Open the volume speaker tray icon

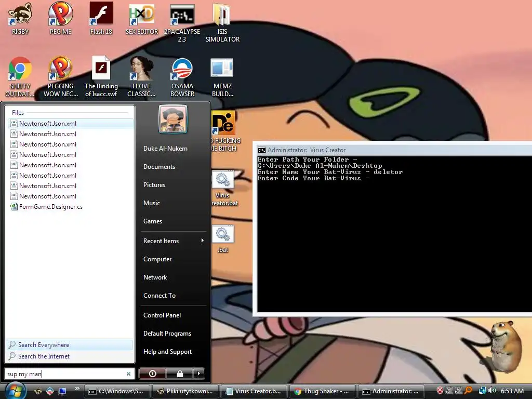click(x=492, y=391)
